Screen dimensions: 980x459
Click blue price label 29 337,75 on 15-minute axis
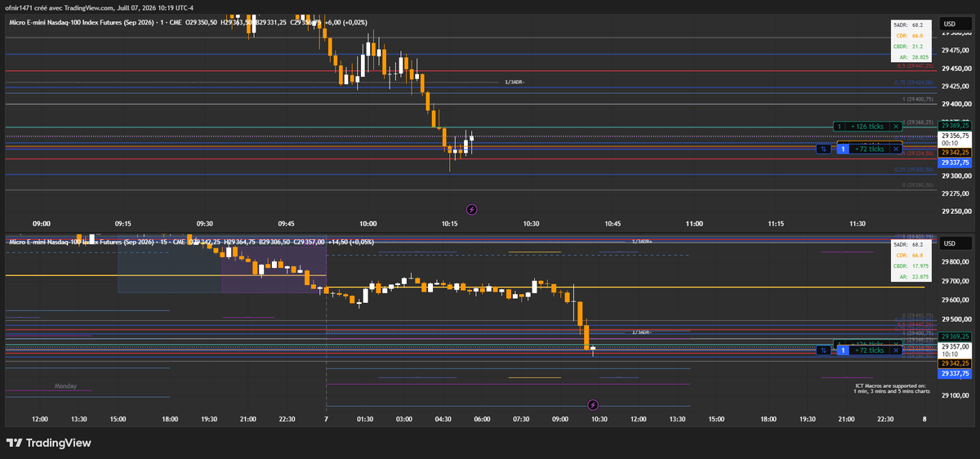955,373
